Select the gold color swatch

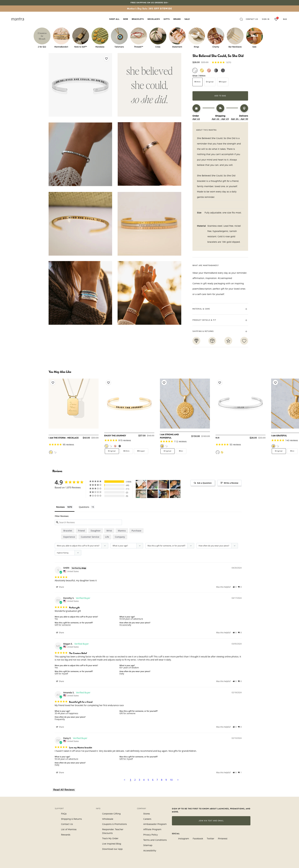click(202, 70)
